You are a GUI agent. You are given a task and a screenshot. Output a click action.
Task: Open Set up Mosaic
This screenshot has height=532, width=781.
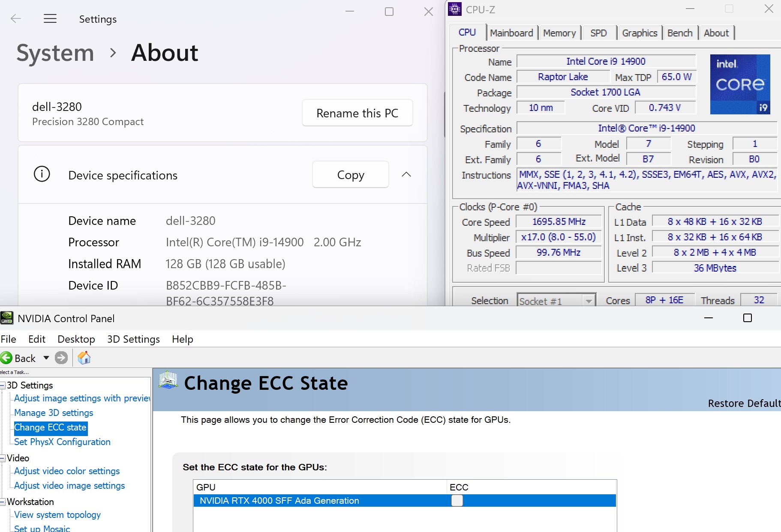42,529
